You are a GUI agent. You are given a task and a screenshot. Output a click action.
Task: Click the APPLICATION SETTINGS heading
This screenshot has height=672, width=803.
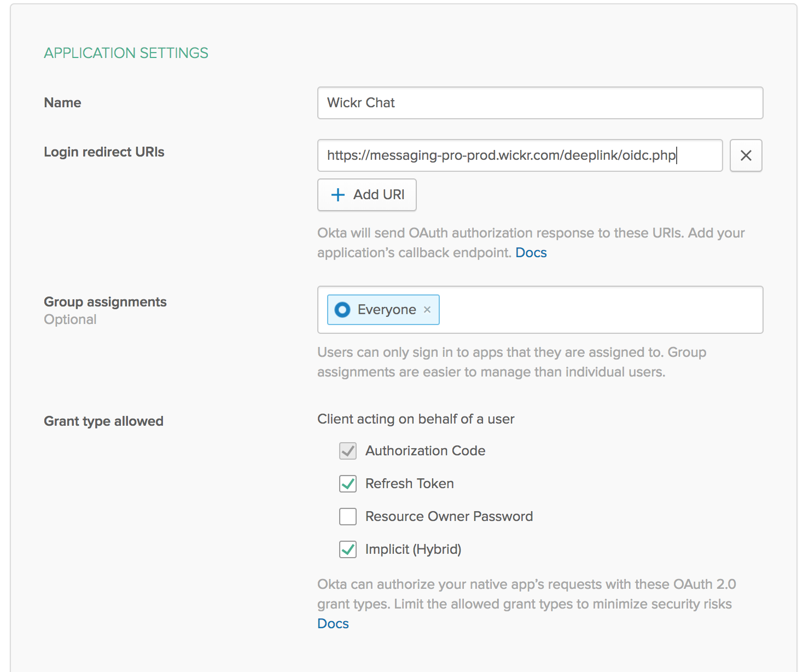126,53
